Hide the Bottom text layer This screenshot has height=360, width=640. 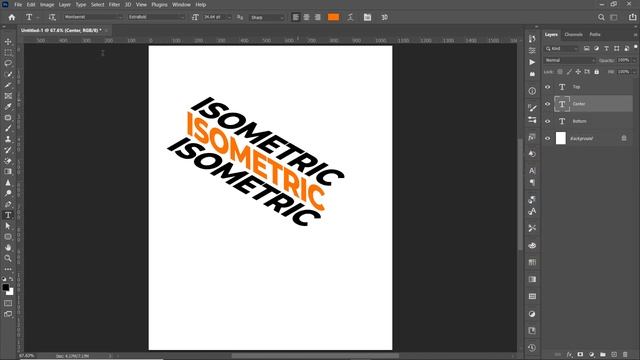[x=548, y=121]
